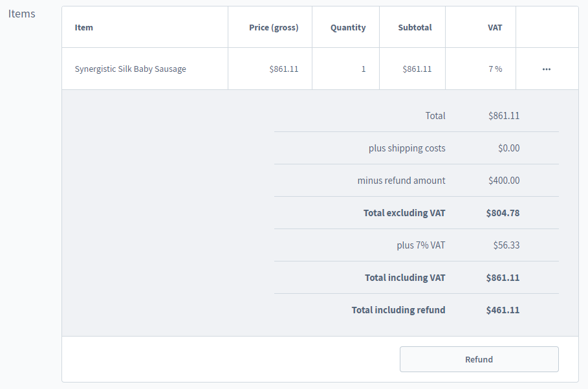This screenshot has height=389, width=588.
Task: Click the plus shipping costs value $0.00
Action: [509, 148]
